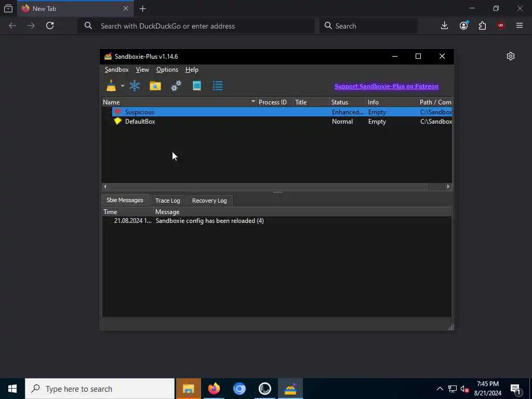Open Global Settings gears icon
The width and height of the screenshot is (532, 399).
pos(176,86)
